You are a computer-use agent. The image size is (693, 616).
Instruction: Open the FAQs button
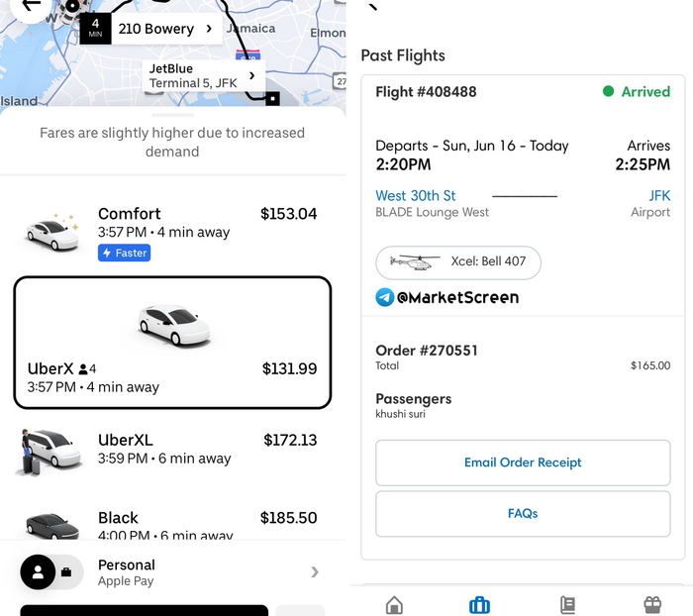point(523,514)
